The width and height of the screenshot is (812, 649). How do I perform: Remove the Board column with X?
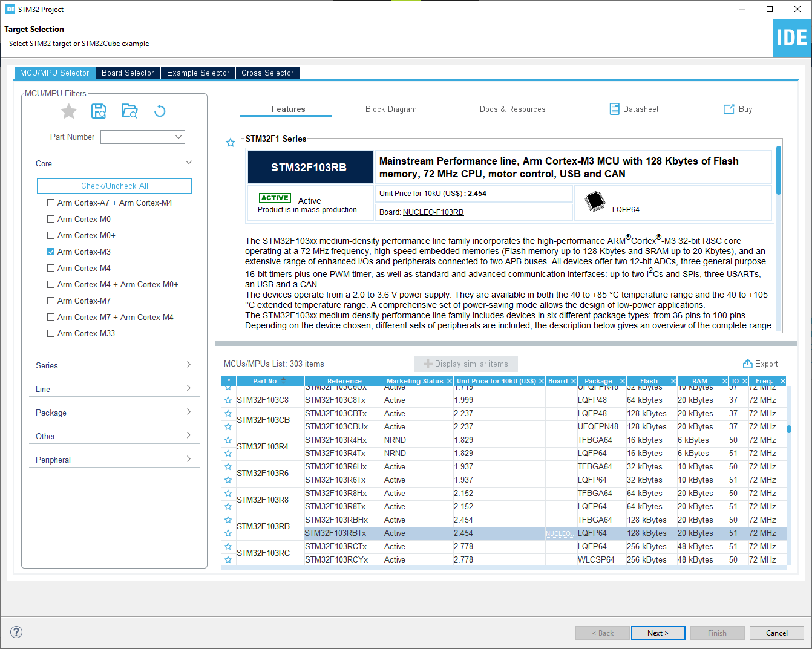[572, 381]
